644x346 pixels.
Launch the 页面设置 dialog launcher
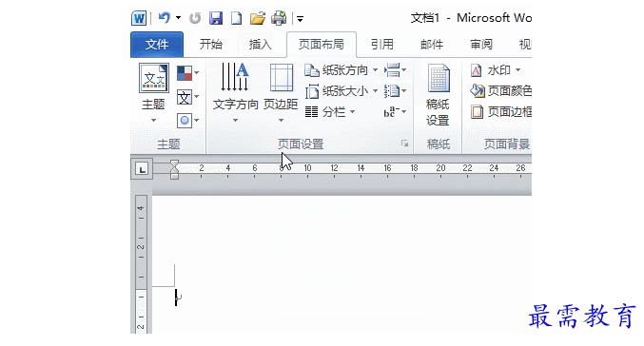point(404,144)
